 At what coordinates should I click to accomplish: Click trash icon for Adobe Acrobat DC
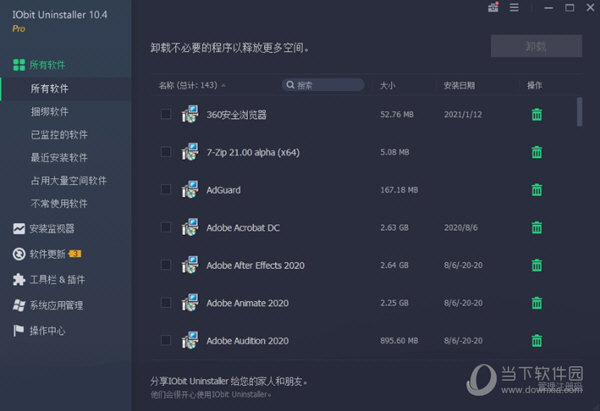click(x=537, y=228)
